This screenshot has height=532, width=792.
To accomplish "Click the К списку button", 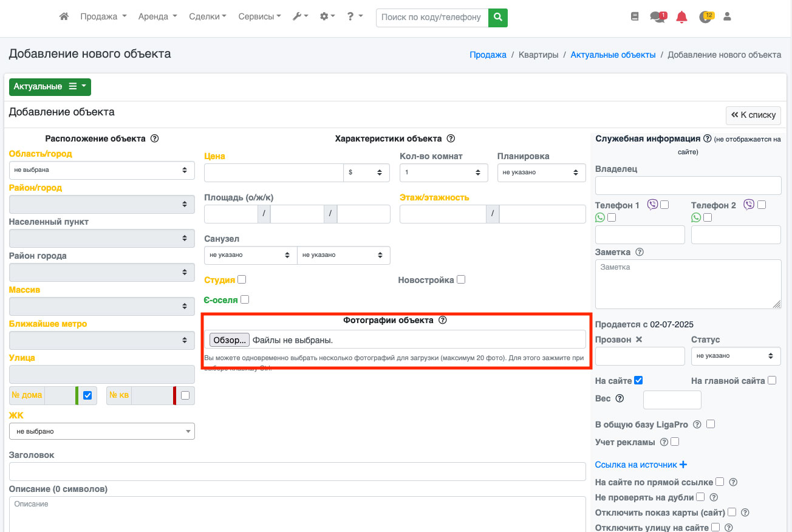I will pos(753,115).
